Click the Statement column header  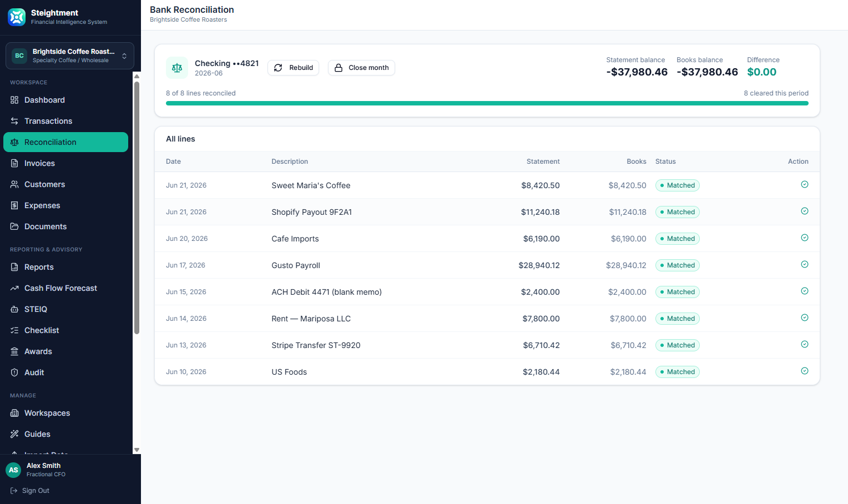pyautogui.click(x=543, y=162)
